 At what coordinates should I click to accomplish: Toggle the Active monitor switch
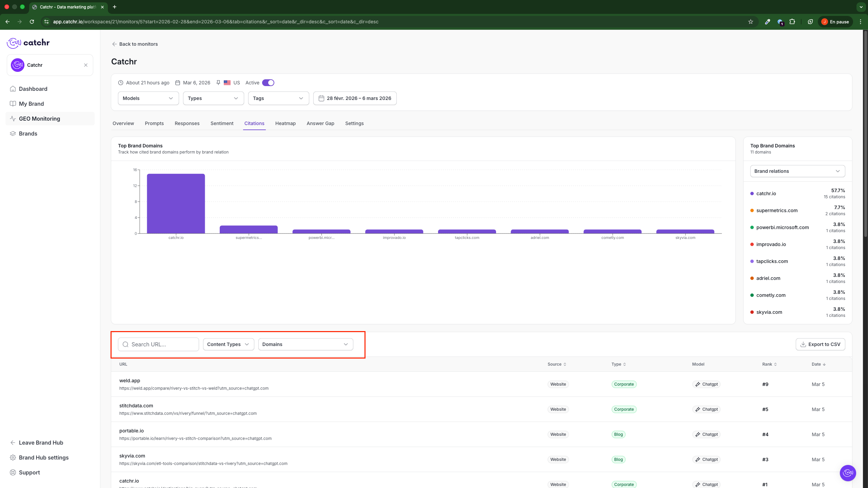(x=268, y=83)
